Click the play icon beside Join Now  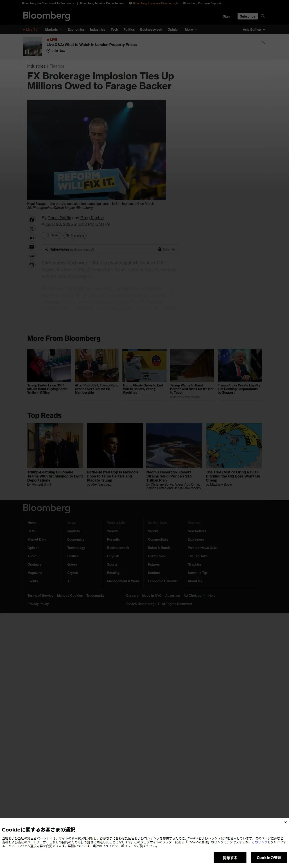click(48, 51)
